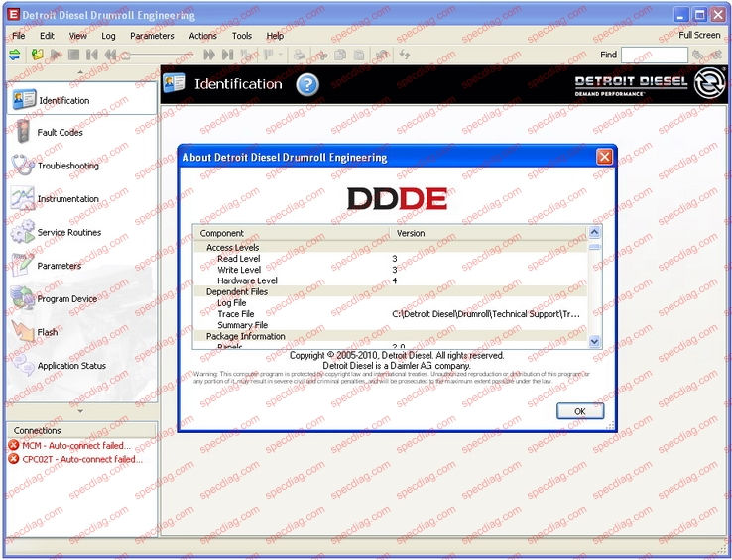Click the stop log playback button
The width and height of the screenshot is (732, 560).
pyautogui.click(x=73, y=55)
